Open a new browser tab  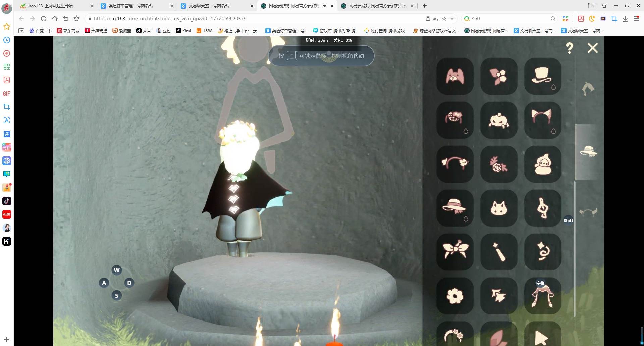click(425, 6)
